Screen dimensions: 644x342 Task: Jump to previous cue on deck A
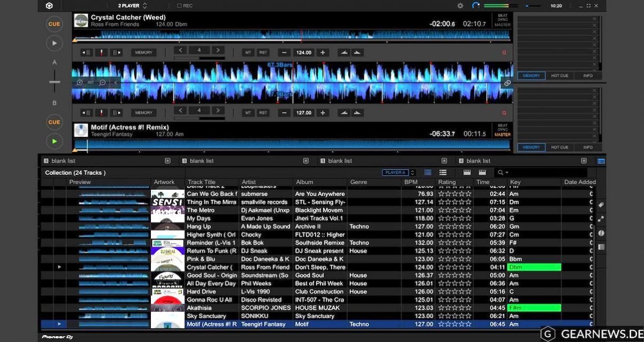(x=87, y=52)
